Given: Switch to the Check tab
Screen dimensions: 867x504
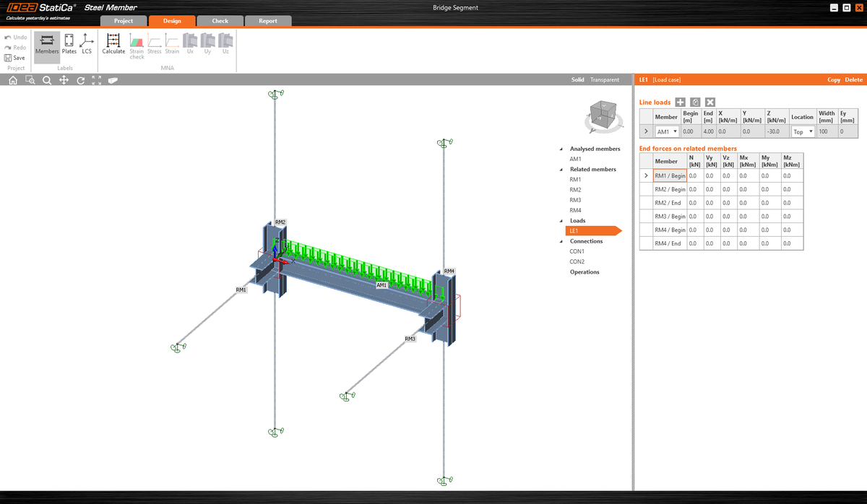Looking at the screenshot, I should (220, 21).
